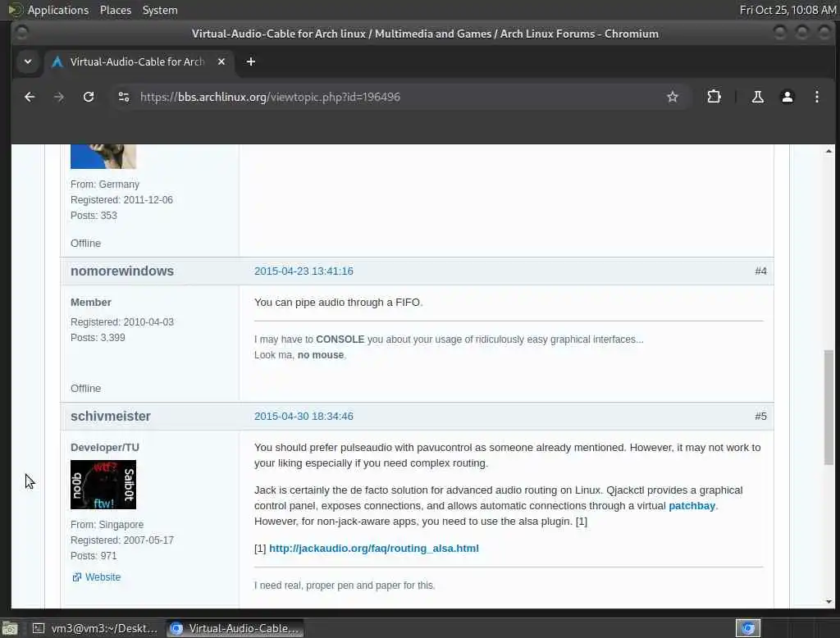Click the post number #5
This screenshot has width=840, height=638.
[760, 417]
